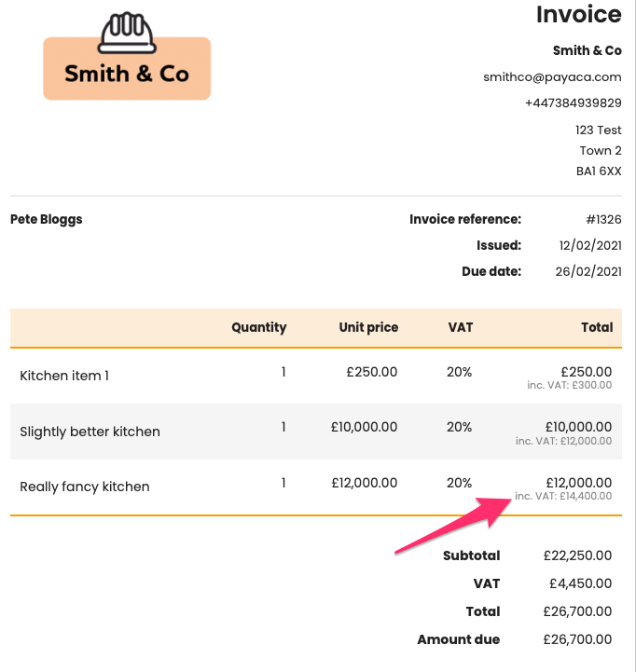The image size is (636, 672).
Task: Click the customer name Pete Bloggs
Action: [47, 220]
